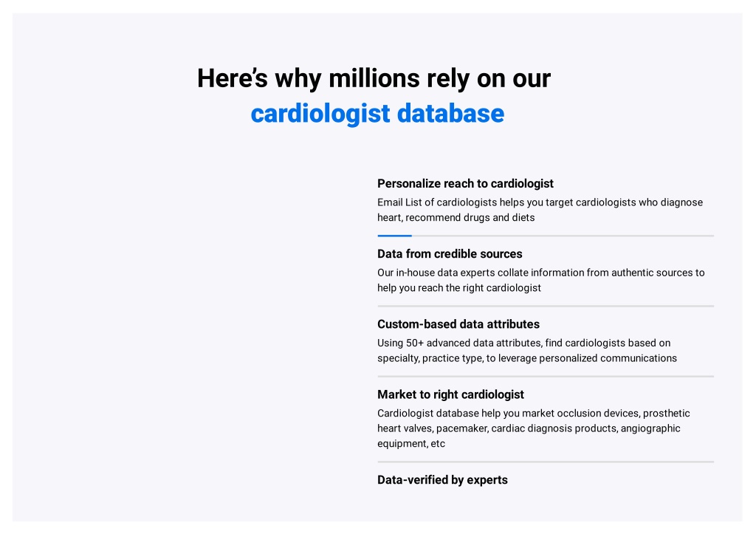
Task: Click divider line above Data-verified by experts
Action: [x=546, y=462]
